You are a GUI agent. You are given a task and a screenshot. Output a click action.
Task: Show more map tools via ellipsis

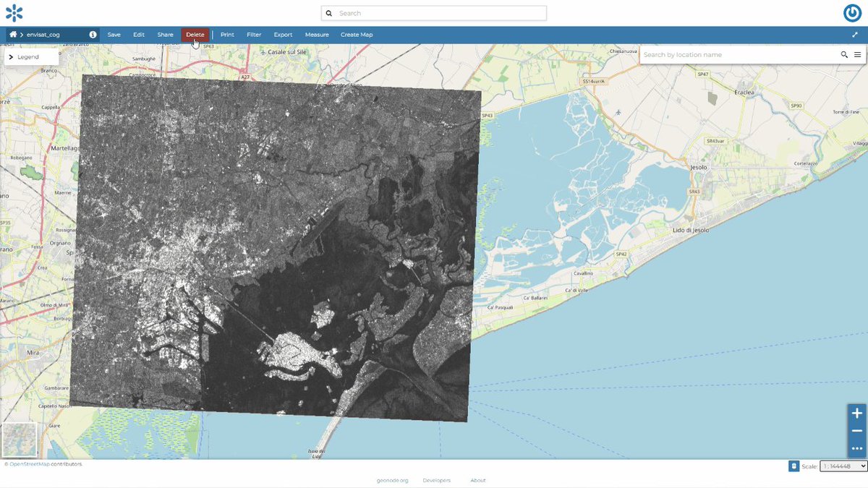[x=857, y=448]
